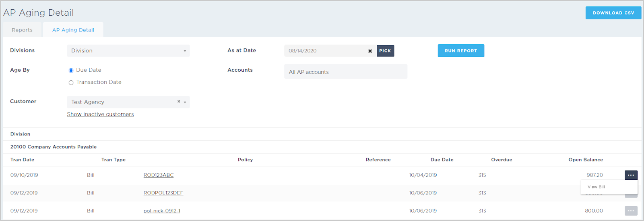
Task: Clear the As at Date field
Action: [370, 51]
